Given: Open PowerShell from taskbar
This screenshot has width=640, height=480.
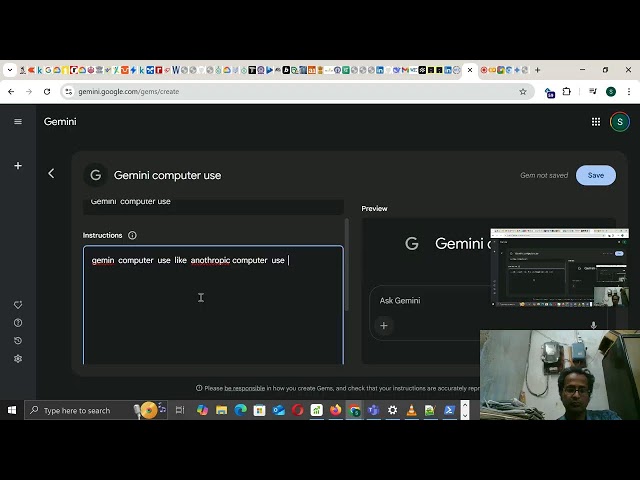Looking at the screenshot, I should pos(449,410).
